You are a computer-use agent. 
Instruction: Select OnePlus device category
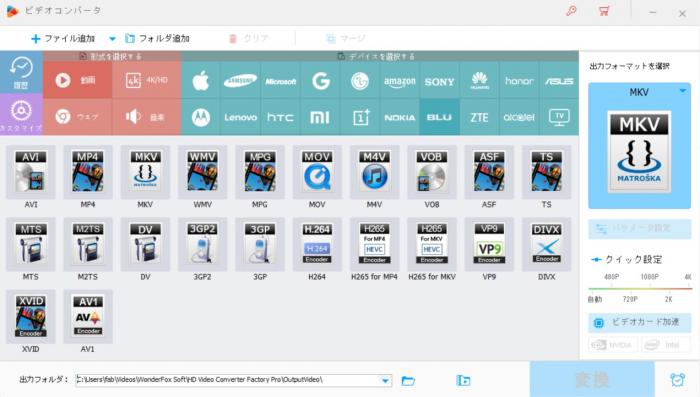click(x=360, y=117)
